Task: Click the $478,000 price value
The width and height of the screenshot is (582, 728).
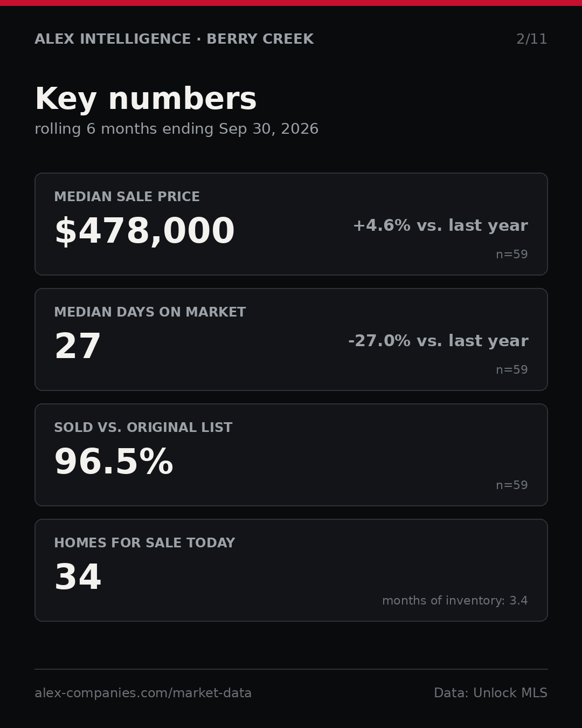Action: pos(144,231)
